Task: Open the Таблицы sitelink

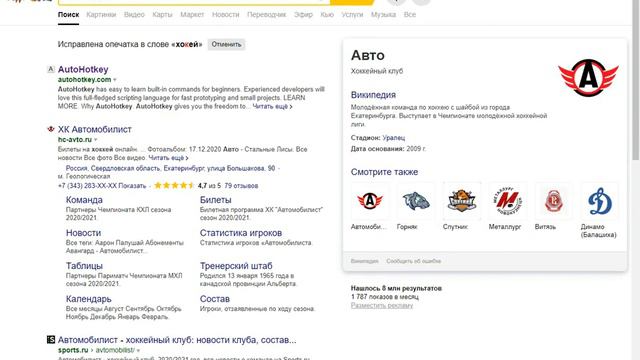Action: [x=84, y=266]
